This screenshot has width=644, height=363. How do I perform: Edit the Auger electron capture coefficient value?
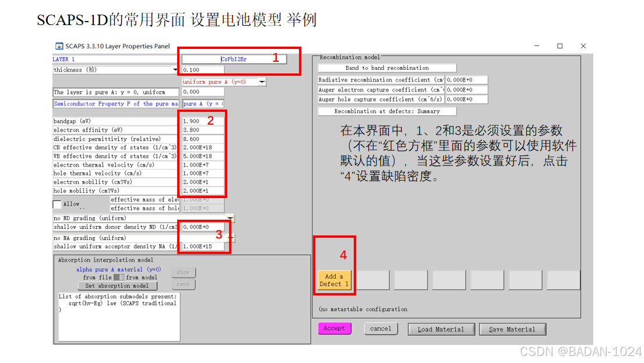467,90
